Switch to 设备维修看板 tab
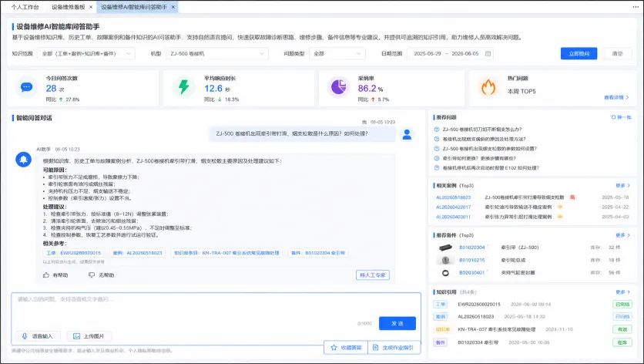Viewport: 644px width, 364px height. coord(69,7)
